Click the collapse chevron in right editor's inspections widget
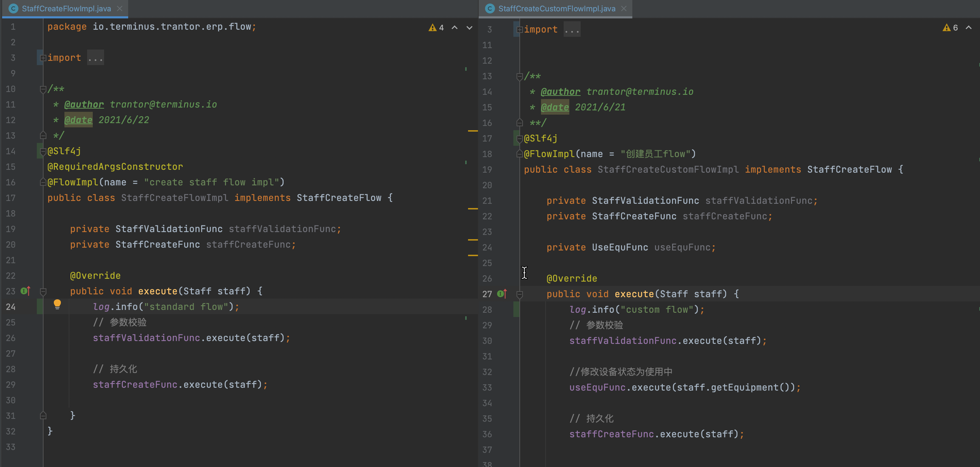Viewport: 980px width, 467px height. 969,28
